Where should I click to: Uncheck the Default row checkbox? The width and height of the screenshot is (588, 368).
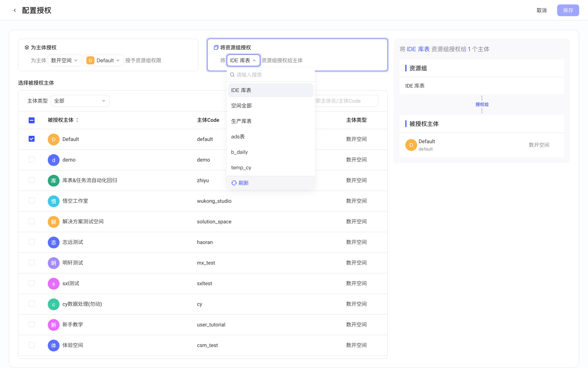[32, 139]
